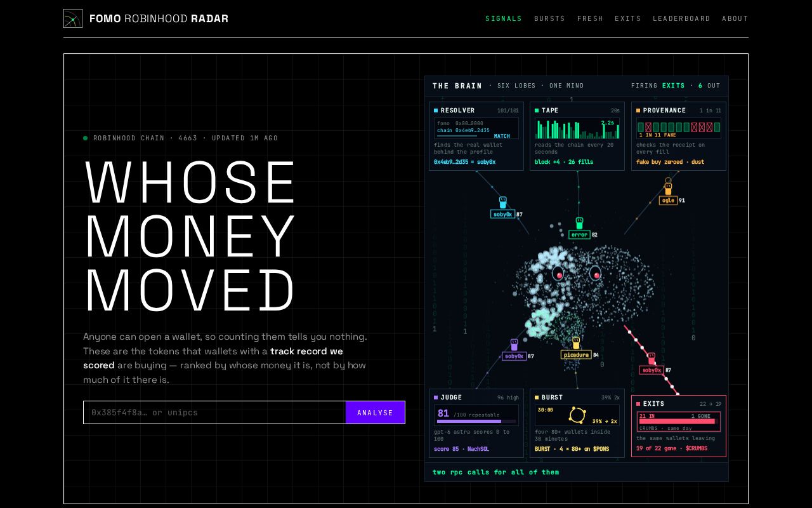This screenshot has height=508, width=812.
Task: Click the Exits red square marker
Action: point(638,404)
